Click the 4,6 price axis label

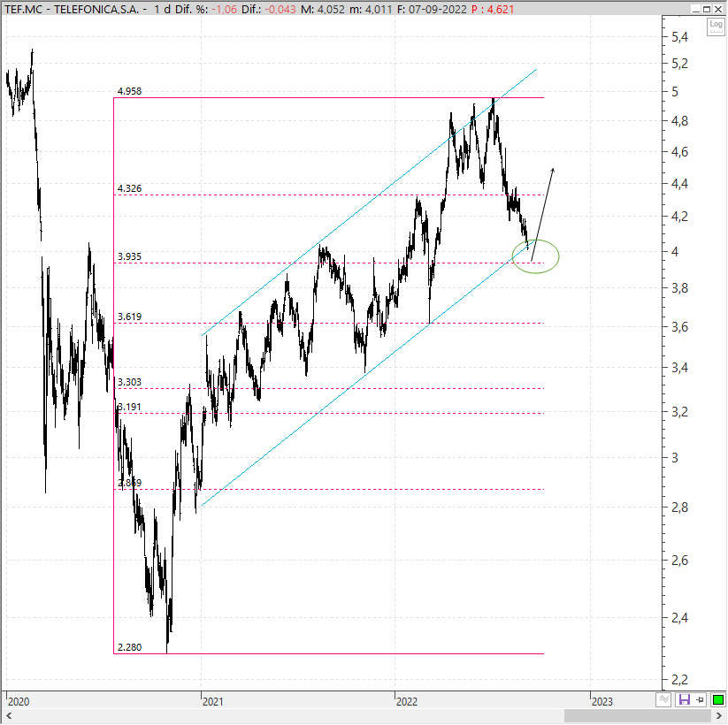(679, 152)
